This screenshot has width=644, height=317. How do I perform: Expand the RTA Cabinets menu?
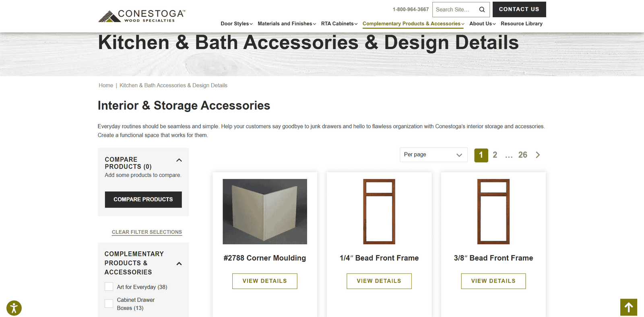[339, 24]
